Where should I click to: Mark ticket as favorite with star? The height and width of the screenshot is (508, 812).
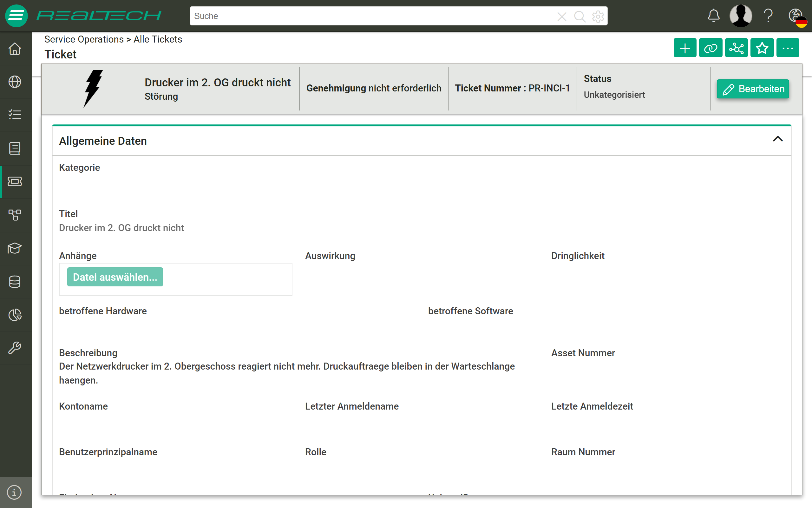(x=762, y=48)
